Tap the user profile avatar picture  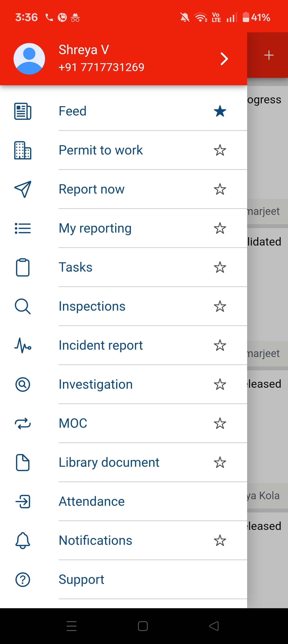[29, 59]
